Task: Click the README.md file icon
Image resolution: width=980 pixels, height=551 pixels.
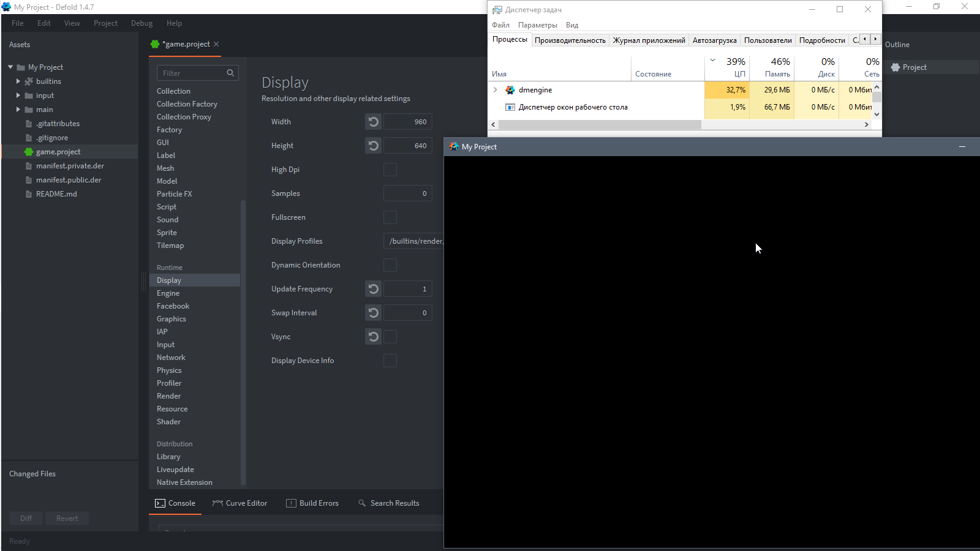Action: [x=29, y=194]
